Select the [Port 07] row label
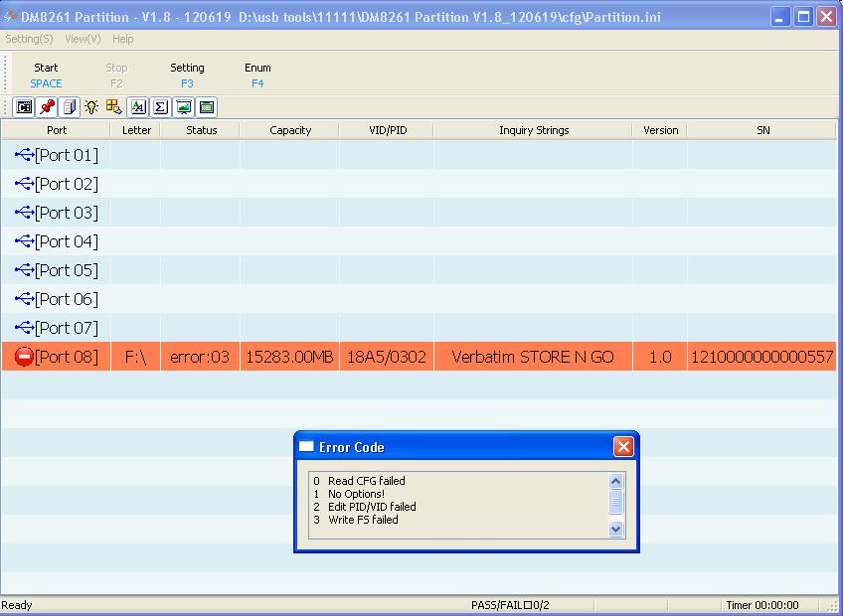Viewport: 843px width, 616px height. 67,328
